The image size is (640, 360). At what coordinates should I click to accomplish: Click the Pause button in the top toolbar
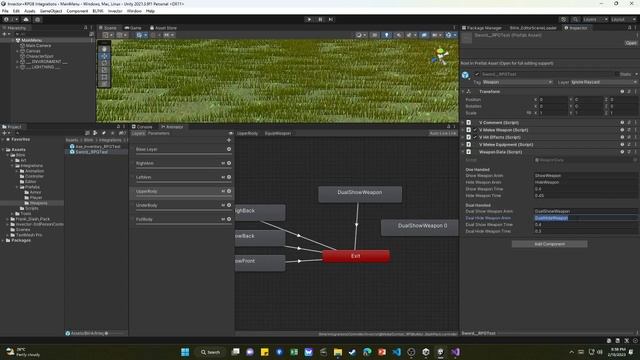[320, 19]
